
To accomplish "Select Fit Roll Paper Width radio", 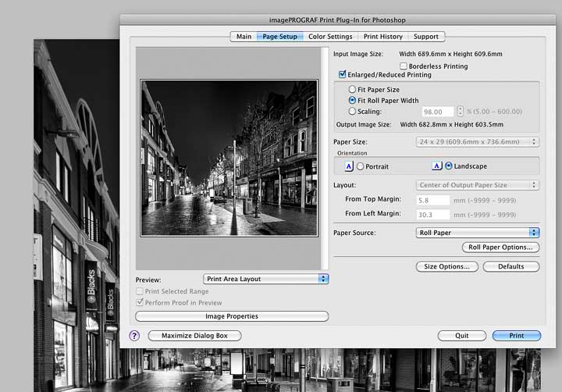I will [352, 101].
